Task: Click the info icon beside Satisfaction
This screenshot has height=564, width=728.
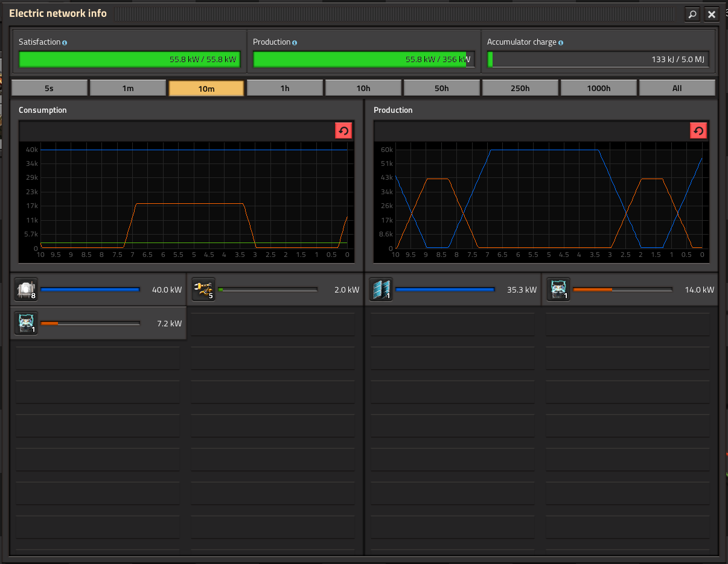Action: click(65, 43)
